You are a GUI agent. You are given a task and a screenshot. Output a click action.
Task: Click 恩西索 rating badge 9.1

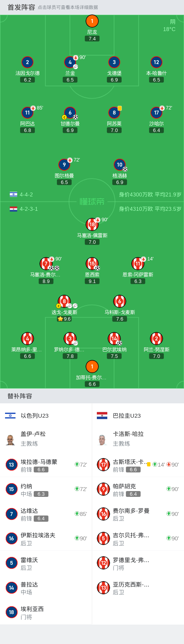[92, 281]
